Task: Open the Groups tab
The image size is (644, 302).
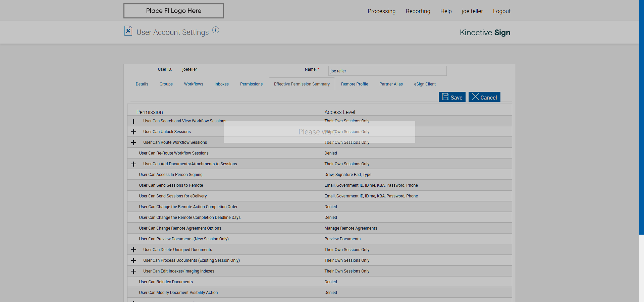Action: pos(166,84)
